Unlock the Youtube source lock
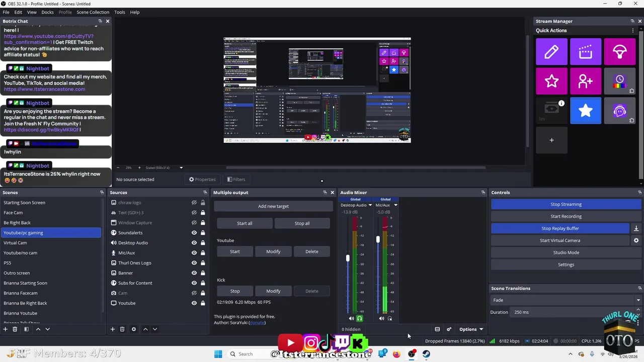The height and width of the screenshot is (362, 644). tap(203, 303)
